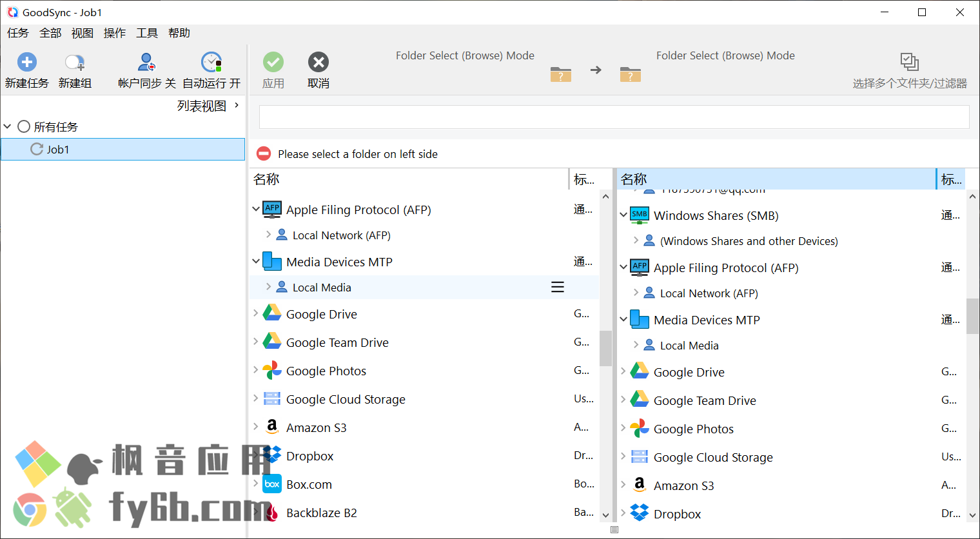The width and height of the screenshot is (980, 539).
Task: Click the Amazon S3 icon in right pane
Action: 640,485
